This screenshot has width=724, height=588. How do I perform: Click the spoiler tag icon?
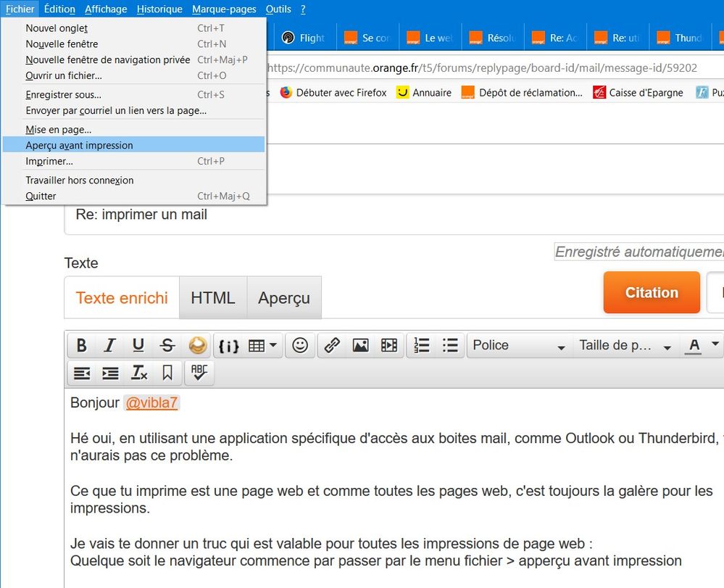pyautogui.click(x=198, y=346)
